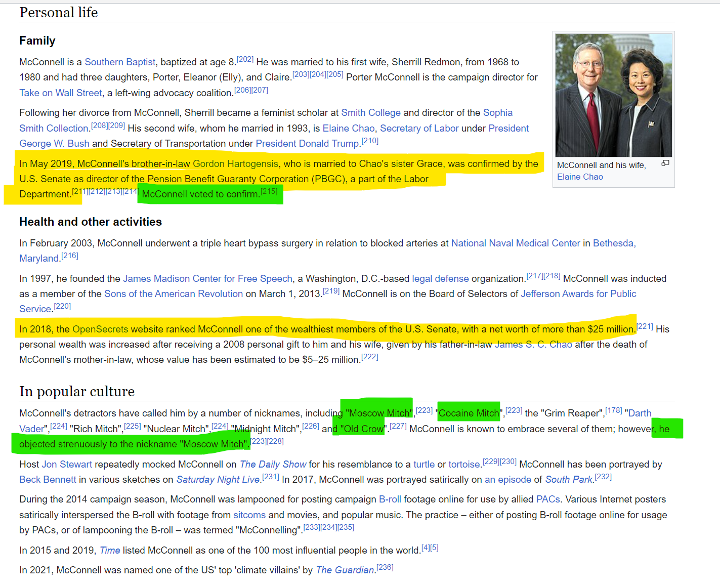Click the "Personal life" section heading
Image resolution: width=720 pixels, height=588 pixels.
(x=59, y=12)
